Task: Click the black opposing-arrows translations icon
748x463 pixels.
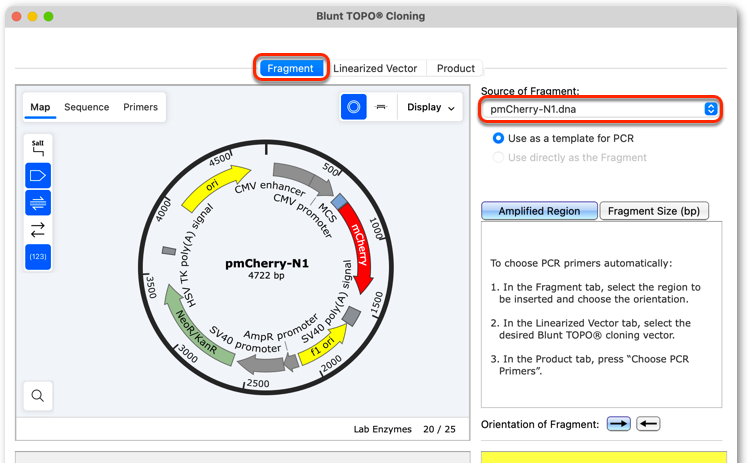Action: coord(38,230)
